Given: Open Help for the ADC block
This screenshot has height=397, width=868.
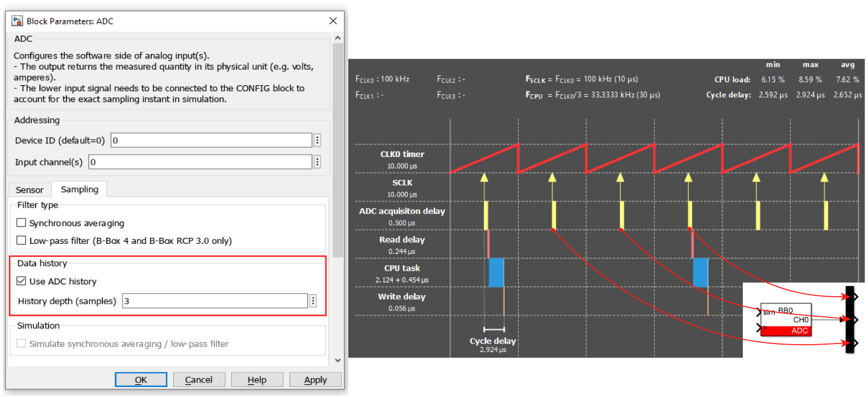Looking at the screenshot, I should (x=257, y=380).
